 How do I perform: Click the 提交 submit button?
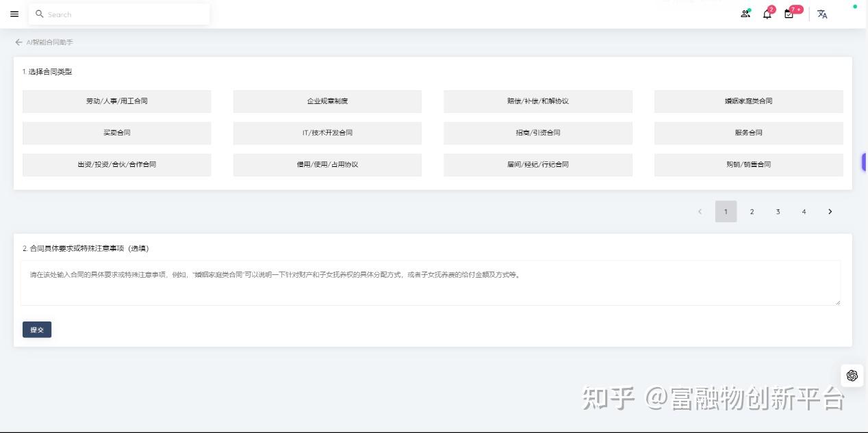(37, 330)
